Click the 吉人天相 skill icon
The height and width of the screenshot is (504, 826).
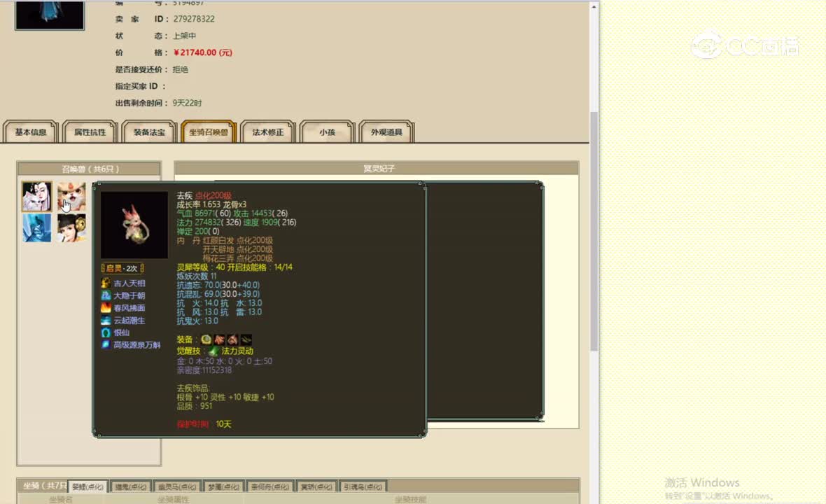coord(106,283)
